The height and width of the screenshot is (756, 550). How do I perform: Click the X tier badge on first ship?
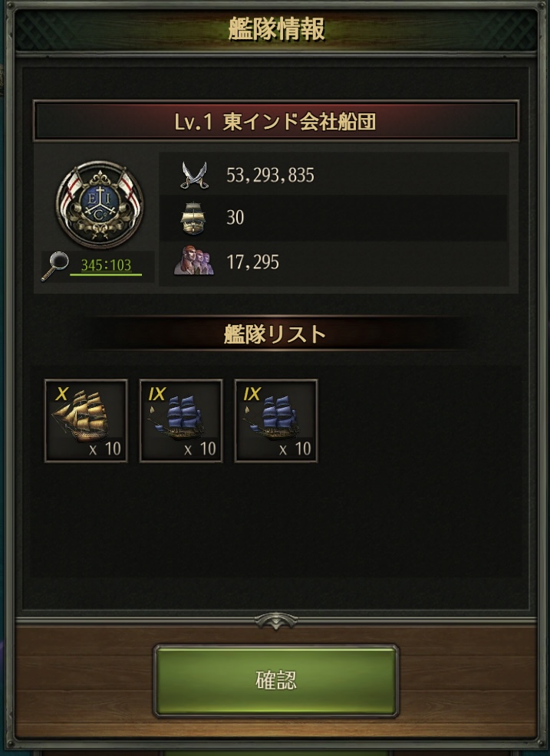point(61,394)
